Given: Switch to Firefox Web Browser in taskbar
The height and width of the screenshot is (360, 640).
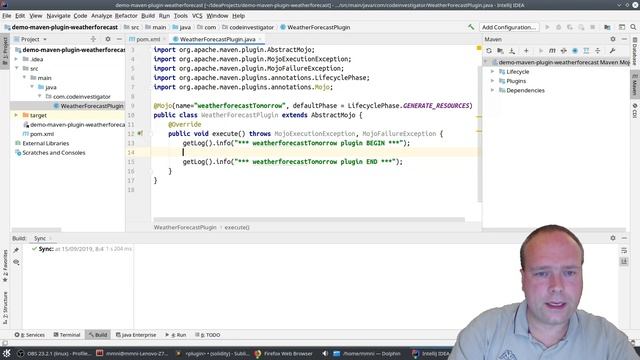Looking at the screenshot, I should point(284,353).
